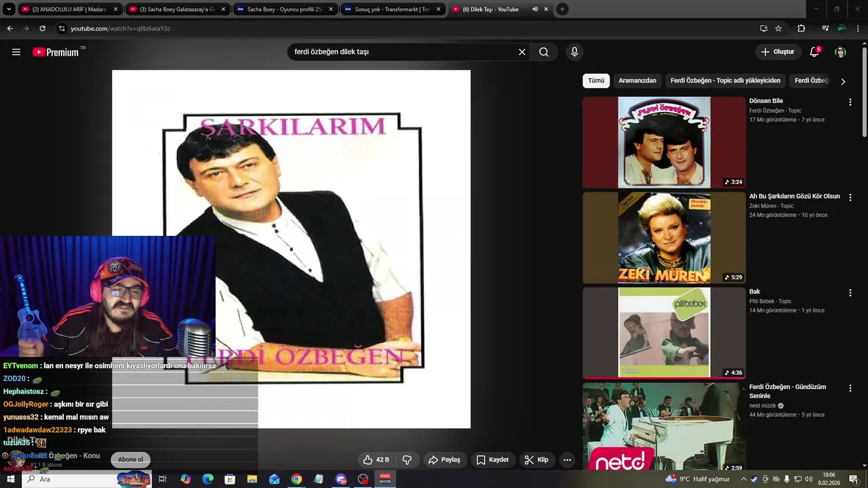Viewport: 868px width, 488px height.
Task: Clear the search box text
Action: tap(522, 52)
